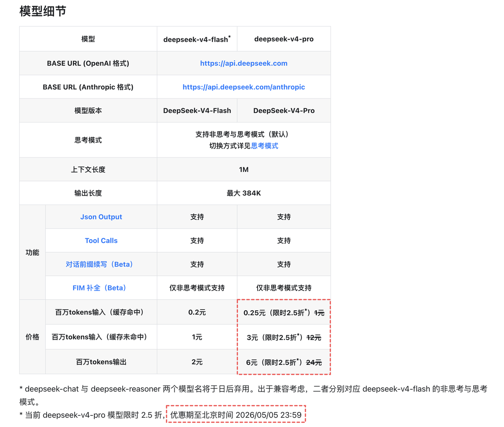Click the 0.25元（限时2.5折）pro price cell
The image size is (504, 427).
click(284, 313)
